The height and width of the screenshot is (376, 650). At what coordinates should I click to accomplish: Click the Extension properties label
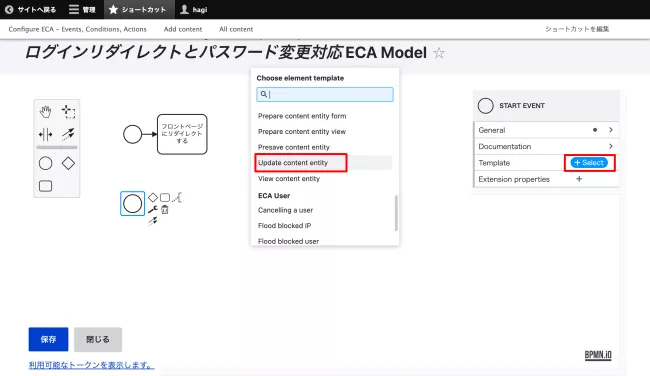pyautogui.click(x=514, y=179)
